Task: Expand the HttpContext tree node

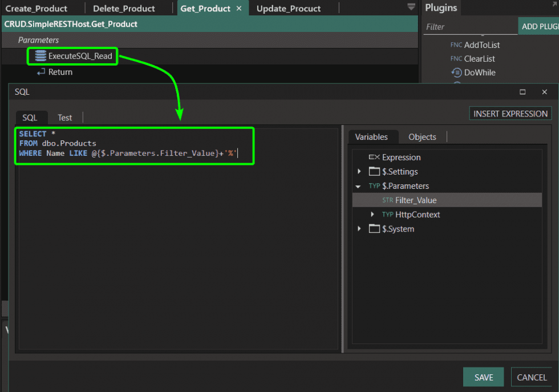Action: click(372, 215)
